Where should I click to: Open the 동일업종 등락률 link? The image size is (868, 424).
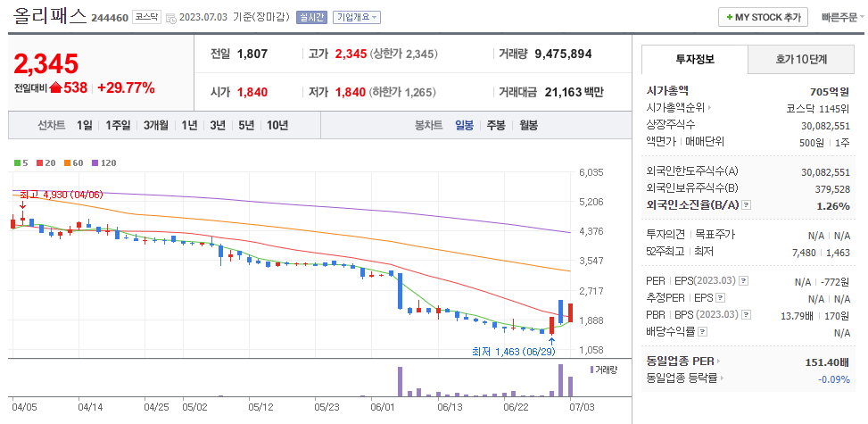tap(685, 378)
